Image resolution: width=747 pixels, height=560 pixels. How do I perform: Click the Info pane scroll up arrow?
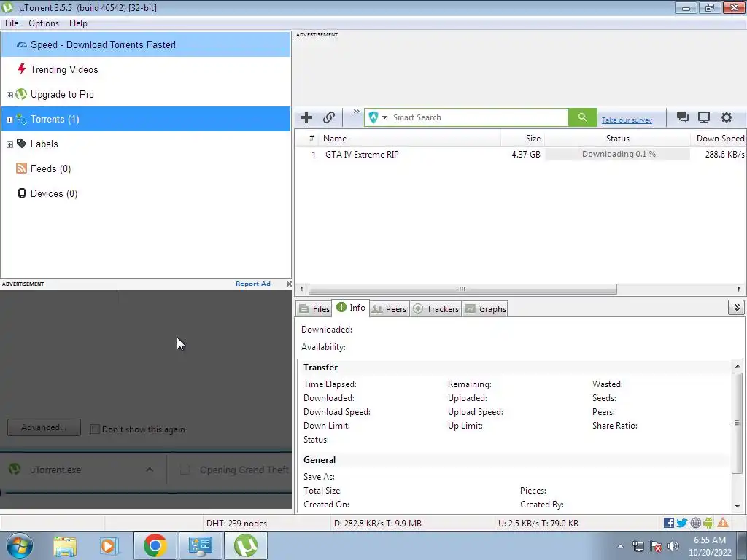(737, 366)
